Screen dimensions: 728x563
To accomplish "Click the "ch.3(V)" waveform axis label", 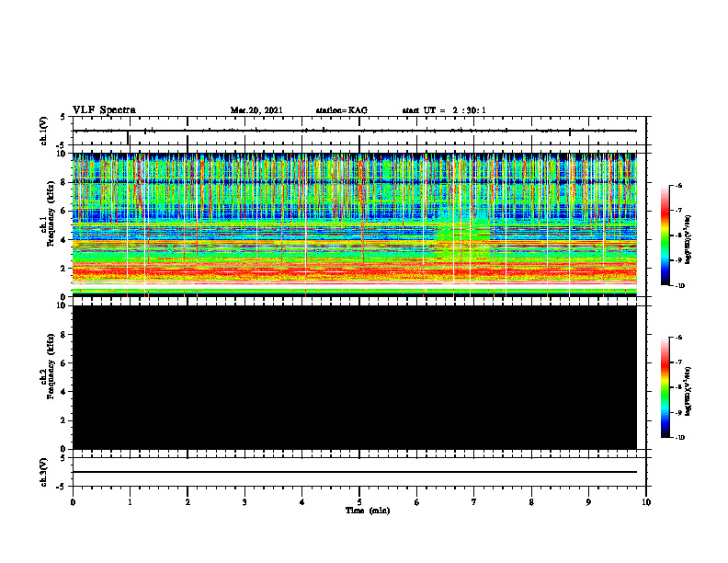I will pos(43,472).
